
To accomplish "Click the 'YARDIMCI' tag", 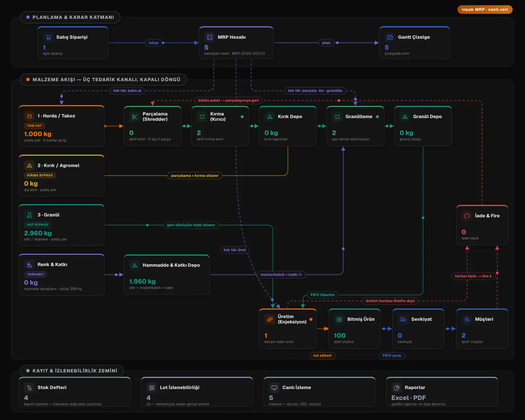I will [35, 274].
